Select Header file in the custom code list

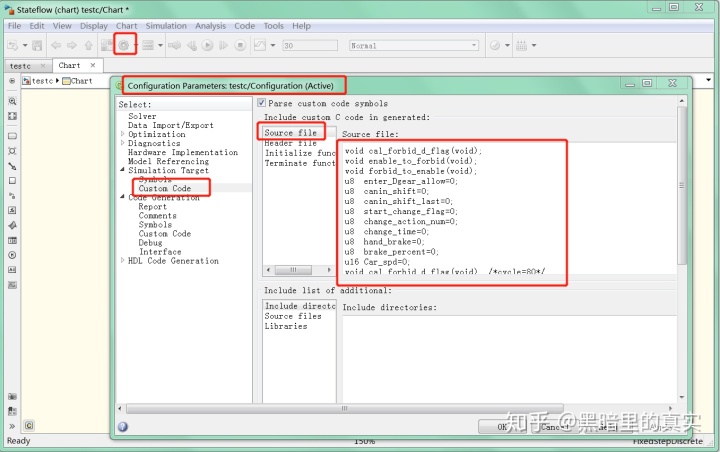291,143
